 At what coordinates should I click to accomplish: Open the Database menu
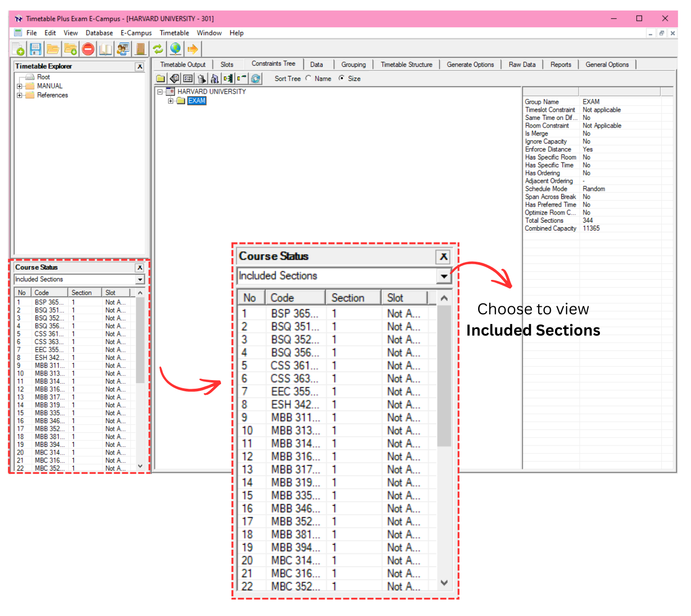(99, 33)
